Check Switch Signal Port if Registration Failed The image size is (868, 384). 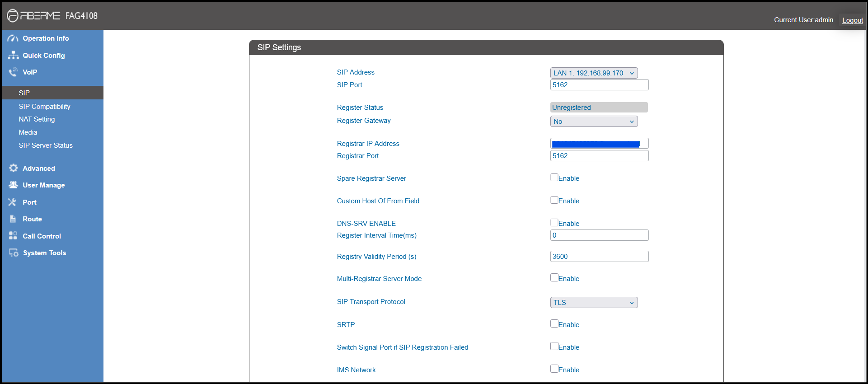click(x=554, y=347)
